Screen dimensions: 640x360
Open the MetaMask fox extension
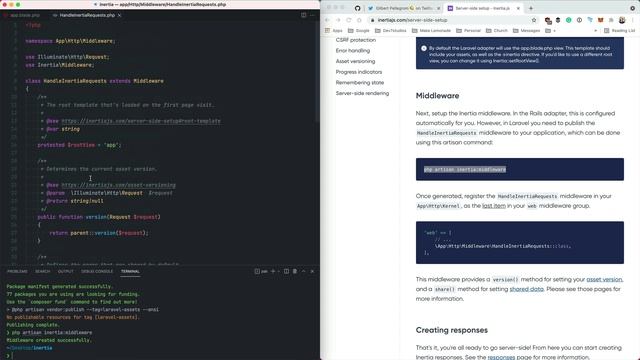point(600,20)
